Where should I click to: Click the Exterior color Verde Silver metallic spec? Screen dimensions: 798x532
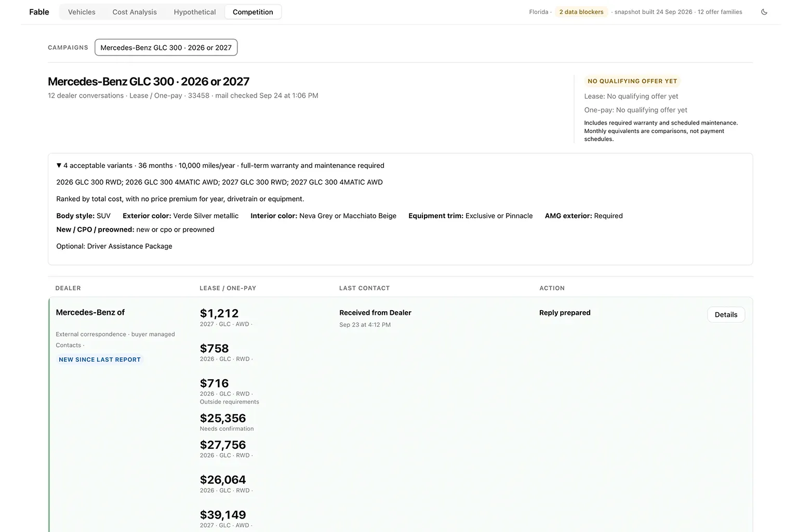click(x=181, y=216)
